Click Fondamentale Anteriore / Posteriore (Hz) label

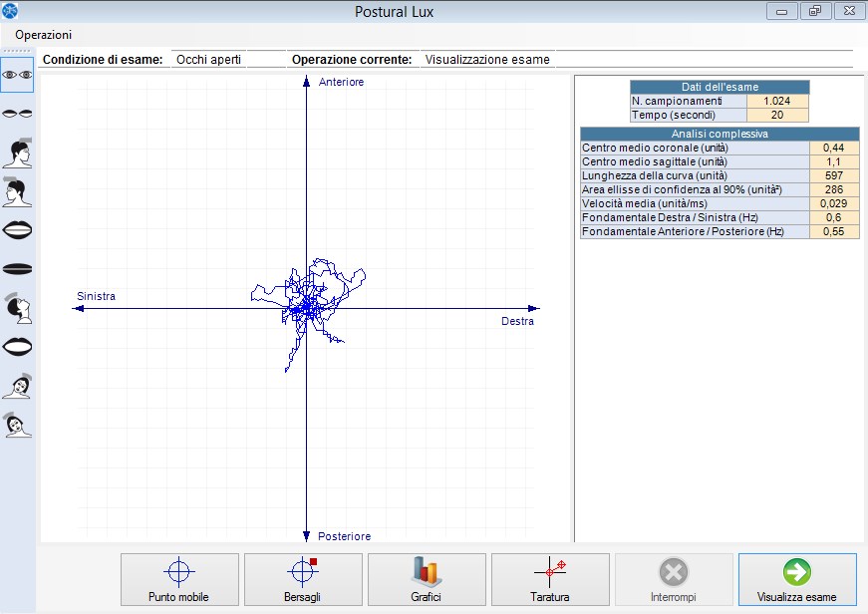(x=695, y=231)
